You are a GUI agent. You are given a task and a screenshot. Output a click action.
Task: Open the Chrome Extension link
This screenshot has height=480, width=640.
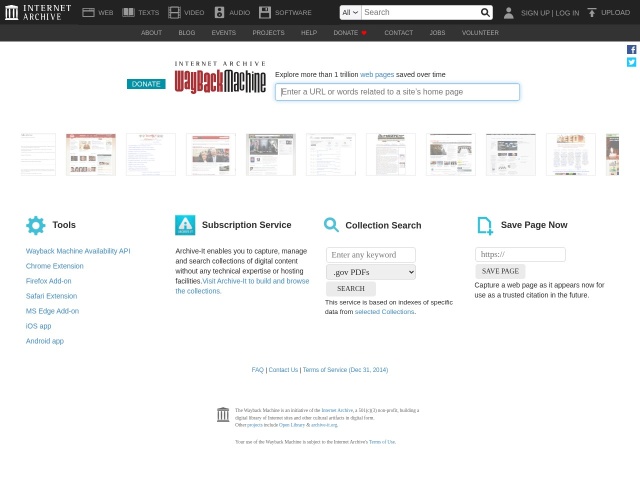pos(55,266)
